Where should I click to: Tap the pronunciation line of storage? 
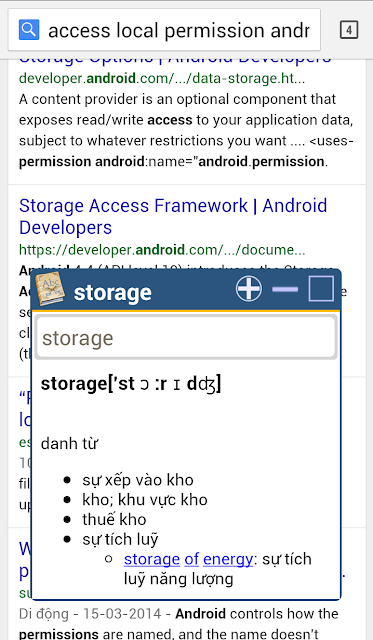click(x=131, y=384)
